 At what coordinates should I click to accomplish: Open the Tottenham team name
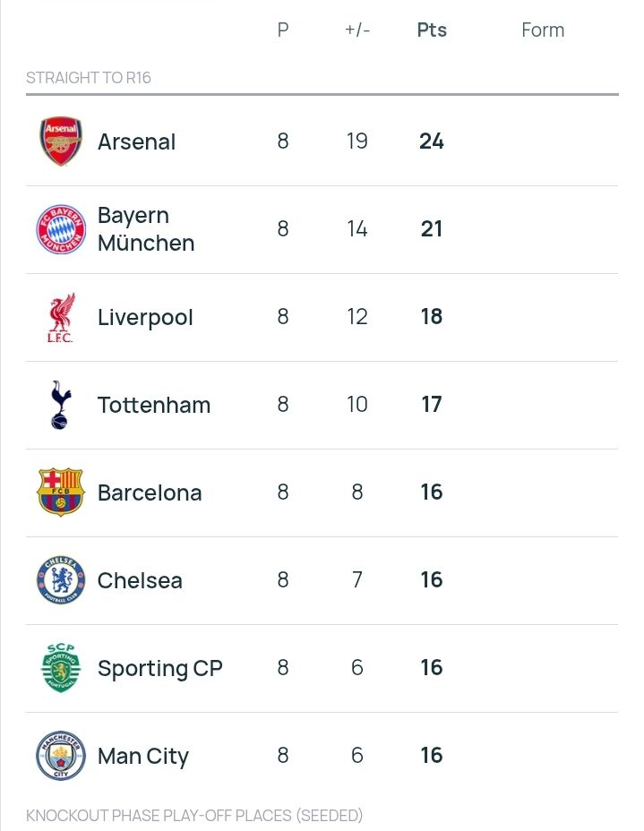pos(154,405)
